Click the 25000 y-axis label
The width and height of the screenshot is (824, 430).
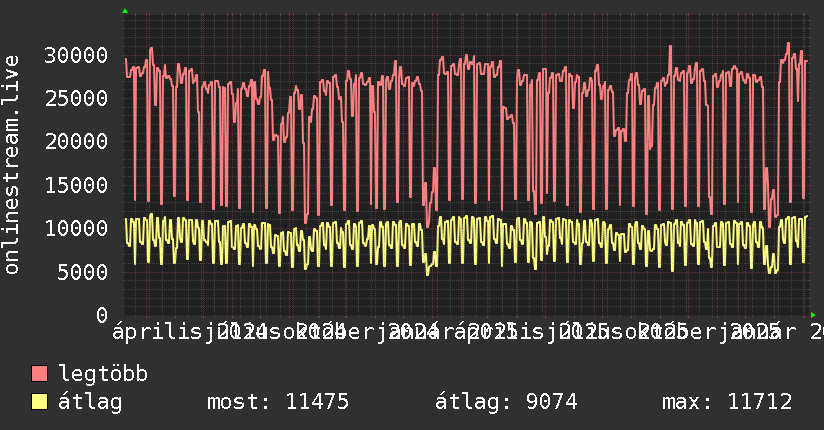pos(76,98)
